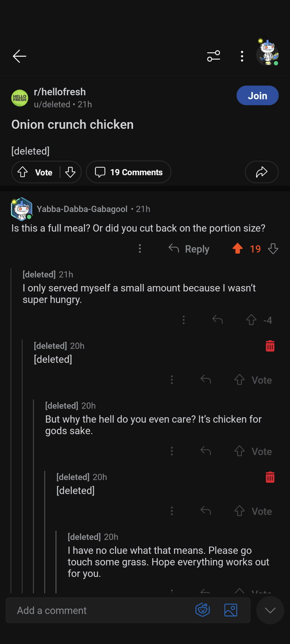The height and width of the screenshot is (644, 290).
Task: Share the post with the arrow icon
Action: point(261,172)
